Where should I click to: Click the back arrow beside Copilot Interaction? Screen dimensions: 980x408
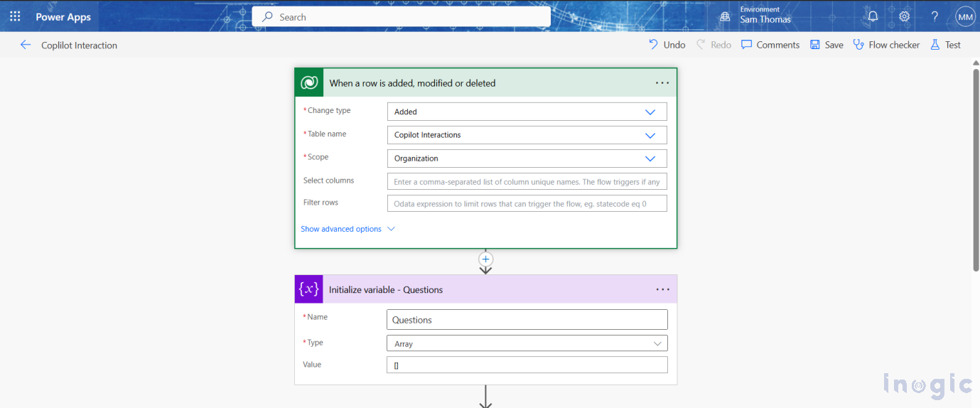click(26, 45)
